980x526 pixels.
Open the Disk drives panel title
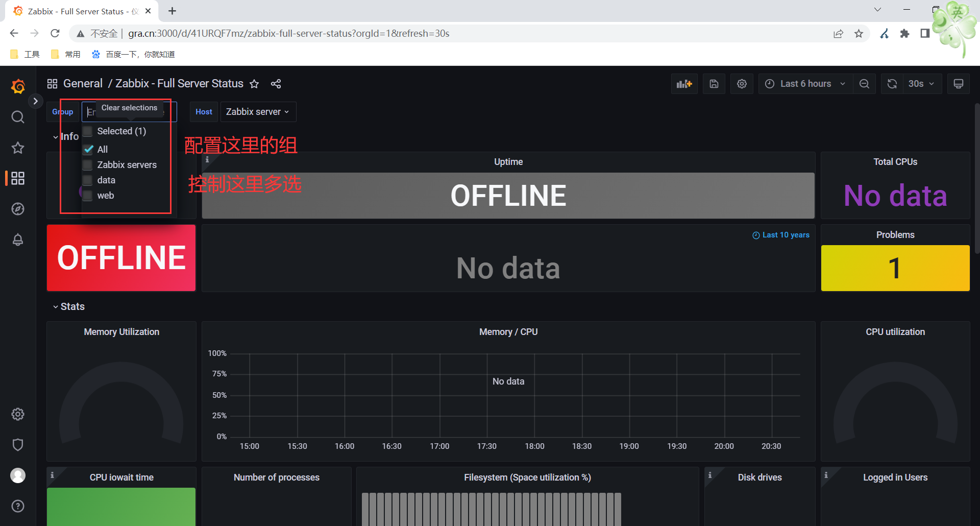pyautogui.click(x=759, y=477)
